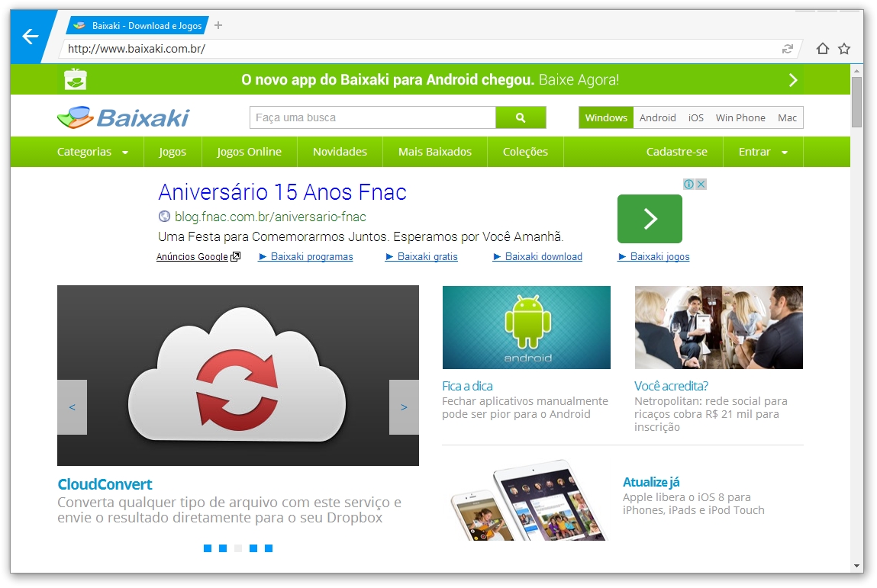Click the private jet passengers thumbnail
The height and width of the screenshot is (588, 877).
[719, 327]
